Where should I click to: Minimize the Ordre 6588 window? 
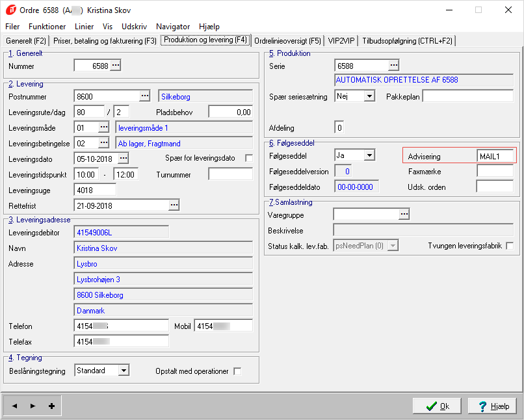449,10
